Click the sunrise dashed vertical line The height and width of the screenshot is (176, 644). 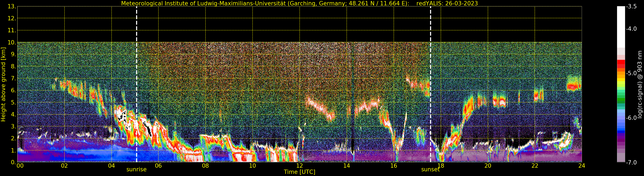coord(137,84)
